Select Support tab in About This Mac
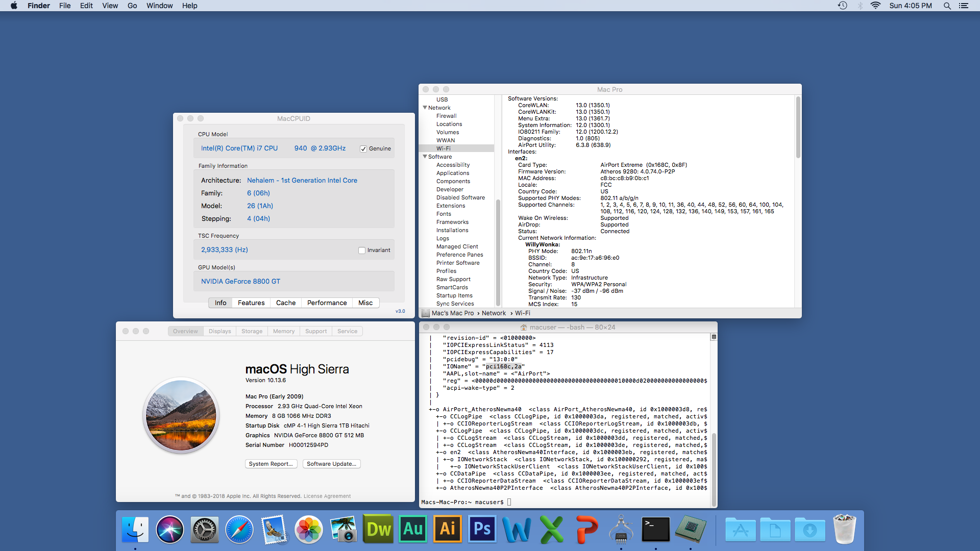Screen dimensions: 980x551 point(316,331)
